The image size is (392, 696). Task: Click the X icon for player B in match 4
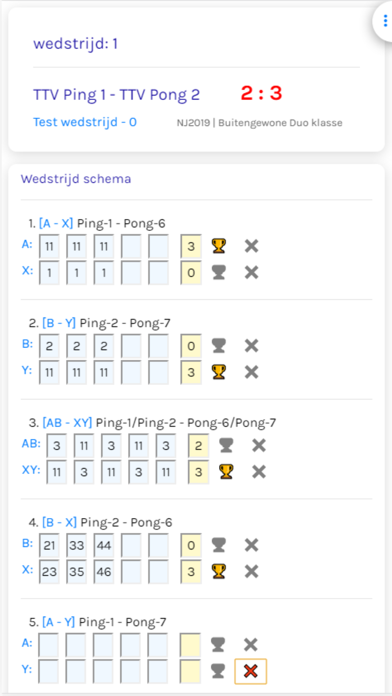tap(252, 545)
